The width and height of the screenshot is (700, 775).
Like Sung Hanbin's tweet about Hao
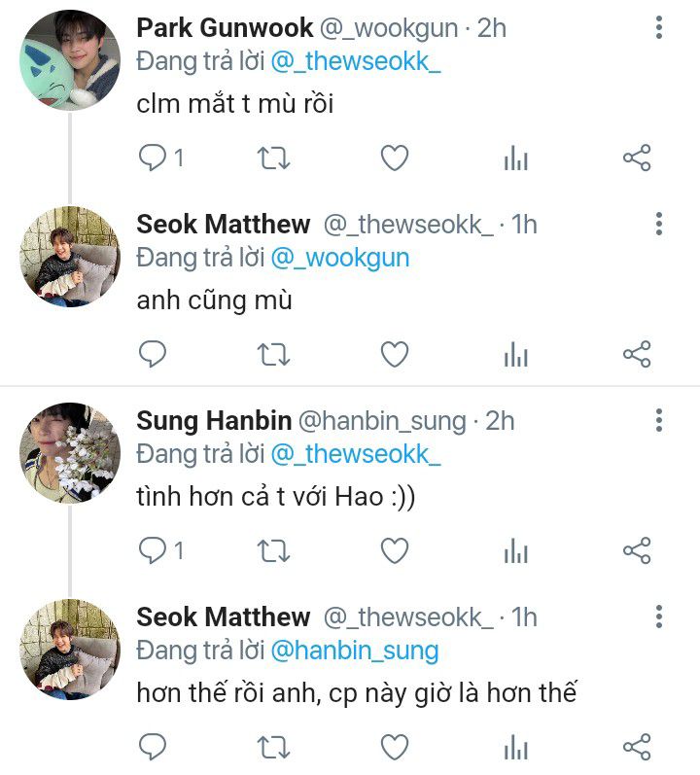395,550
